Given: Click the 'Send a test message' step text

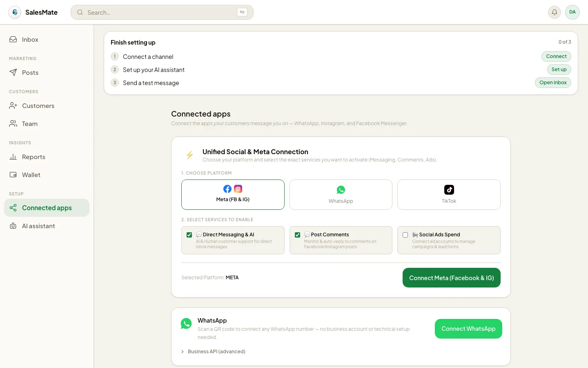Looking at the screenshot, I should 151,83.
